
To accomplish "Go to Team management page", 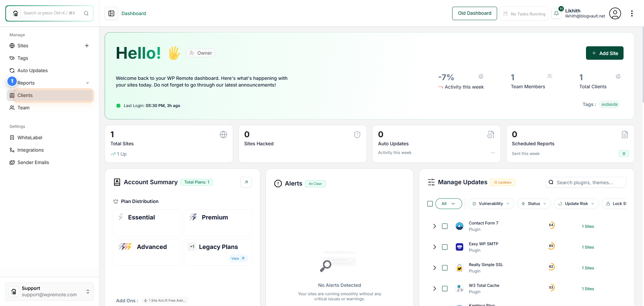I will coord(23,108).
